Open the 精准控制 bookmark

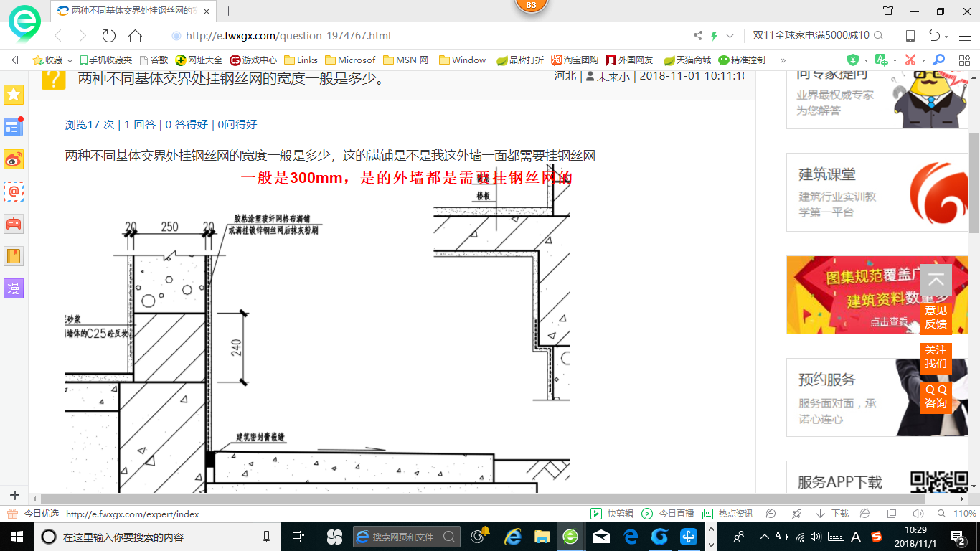pyautogui.click(x=742, y=60)
